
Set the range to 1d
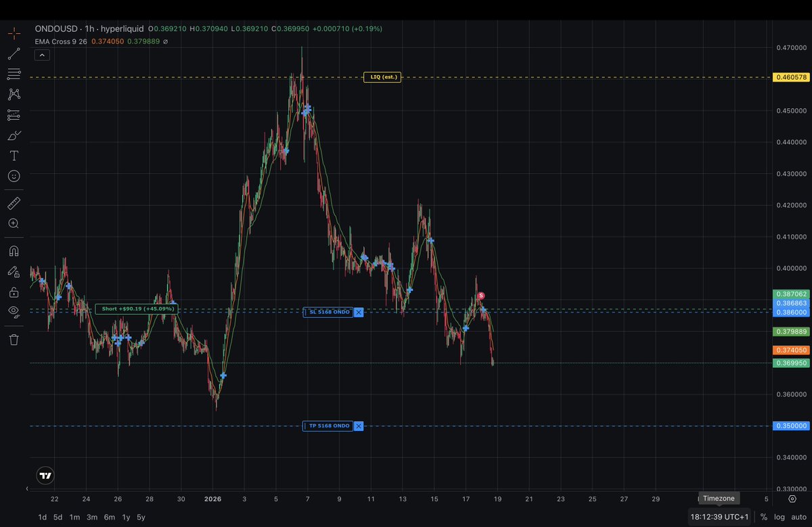[42, 517]
